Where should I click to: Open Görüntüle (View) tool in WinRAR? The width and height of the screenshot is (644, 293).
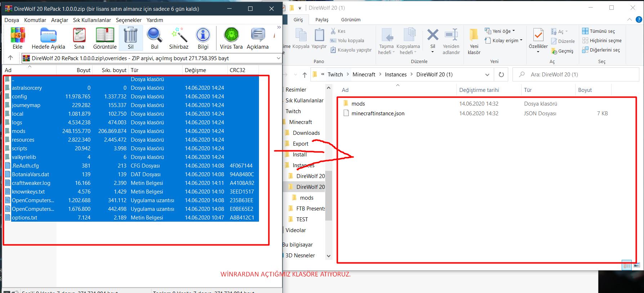click(105, 38)
